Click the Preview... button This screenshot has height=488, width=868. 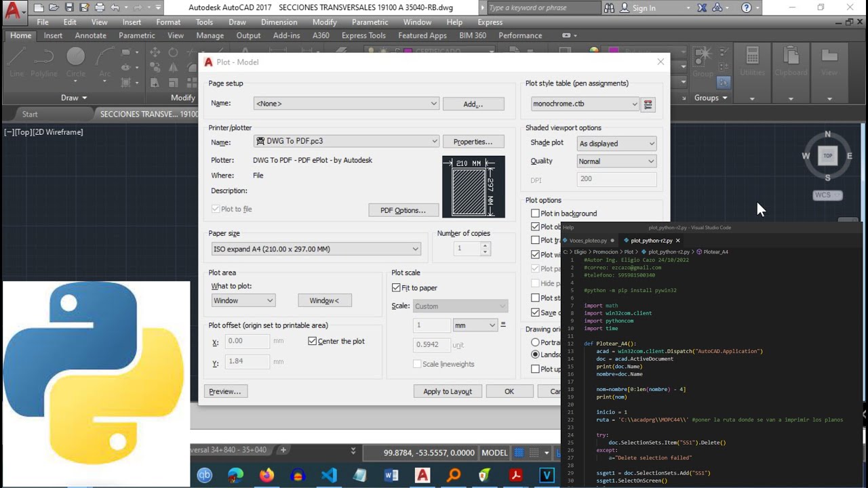pyautogui.click(x=225, y=391)
